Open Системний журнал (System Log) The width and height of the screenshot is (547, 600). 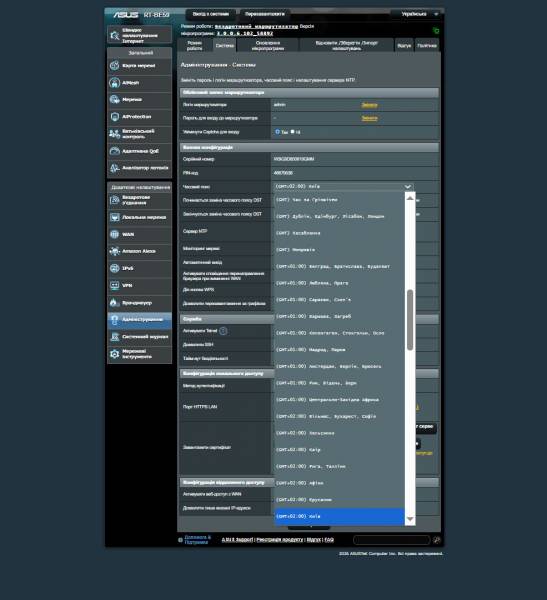(x=139, y=337)
